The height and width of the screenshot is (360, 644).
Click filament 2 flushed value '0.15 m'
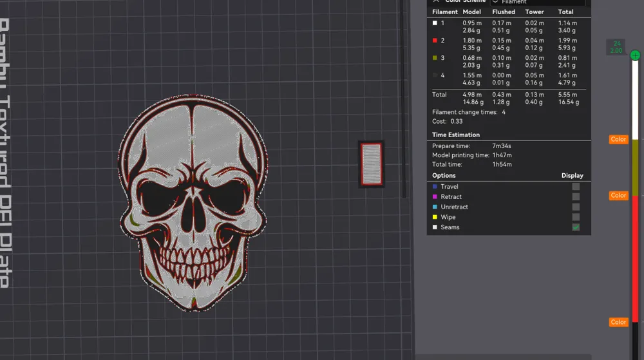[502, 40]
